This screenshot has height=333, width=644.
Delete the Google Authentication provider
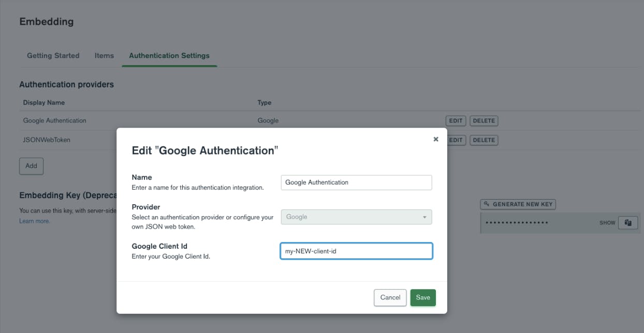[484, 121]
